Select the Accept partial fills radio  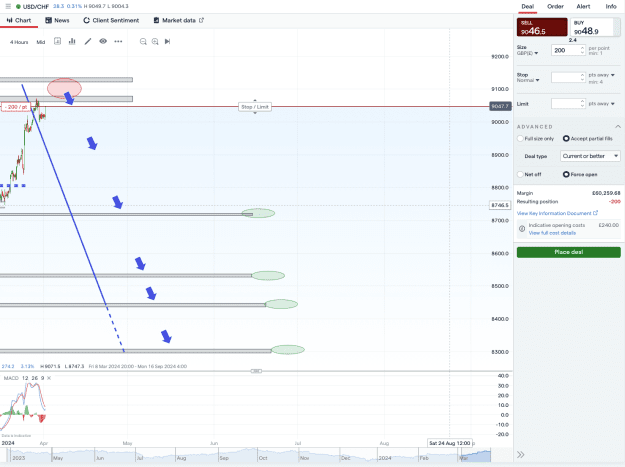pyautogui.click(x=566, y=139)
